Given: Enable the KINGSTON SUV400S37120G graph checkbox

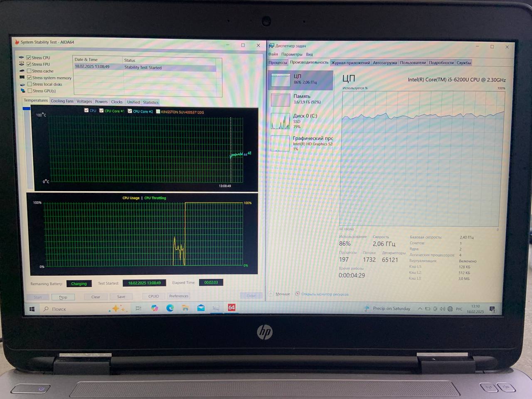Looking at the screenshot, I should pyautogui.click(x=158, y=111).
